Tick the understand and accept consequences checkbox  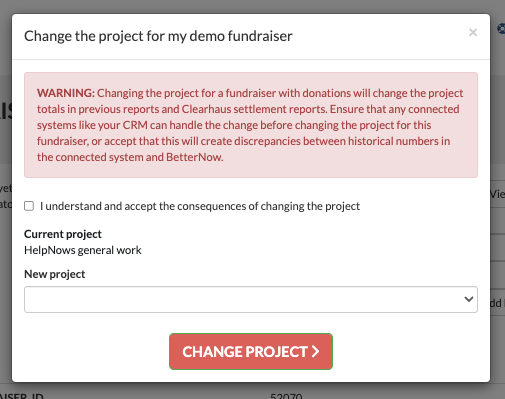(x=29, y=206)
